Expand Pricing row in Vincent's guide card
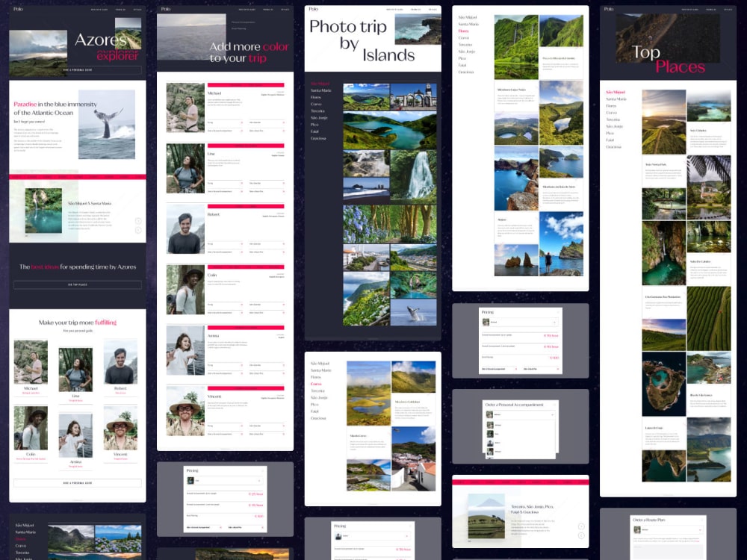The height and width of the screenshot is (560, 747). [x=225, y=426]
